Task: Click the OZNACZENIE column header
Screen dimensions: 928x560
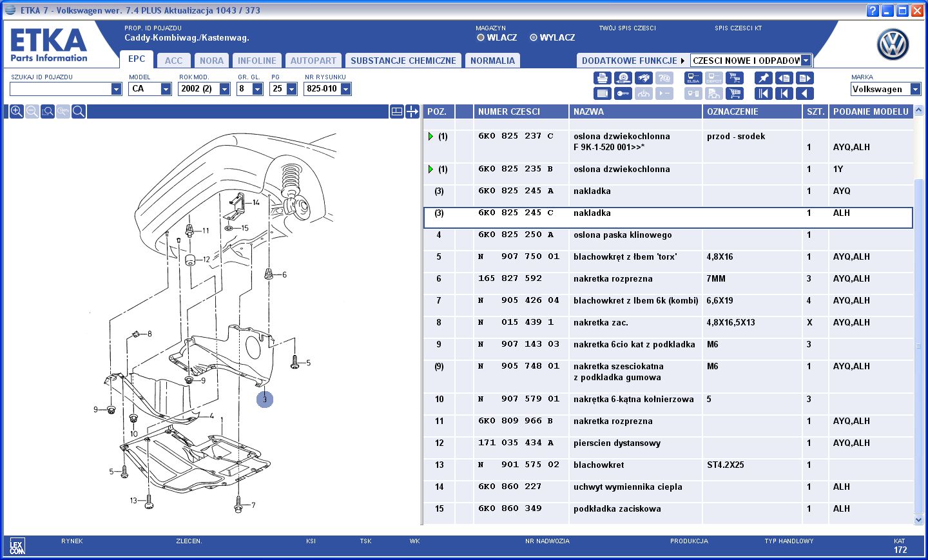Action: pyautogui.click(x=752, y=111)
